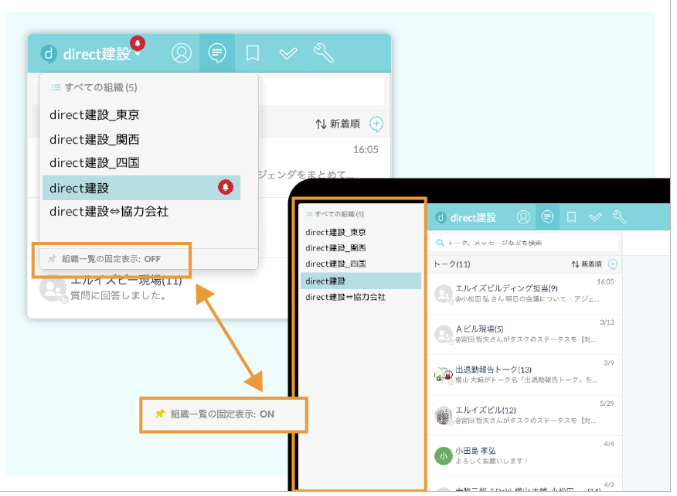
Task: Click list icon beside すべての組織 in left dropdown
Action: (x=56, y=88)
